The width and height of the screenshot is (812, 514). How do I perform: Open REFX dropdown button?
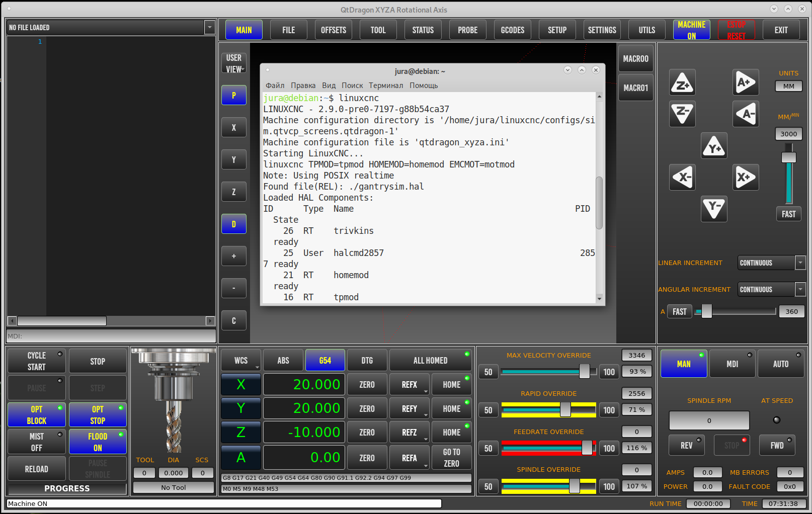[x=410, y=384]
